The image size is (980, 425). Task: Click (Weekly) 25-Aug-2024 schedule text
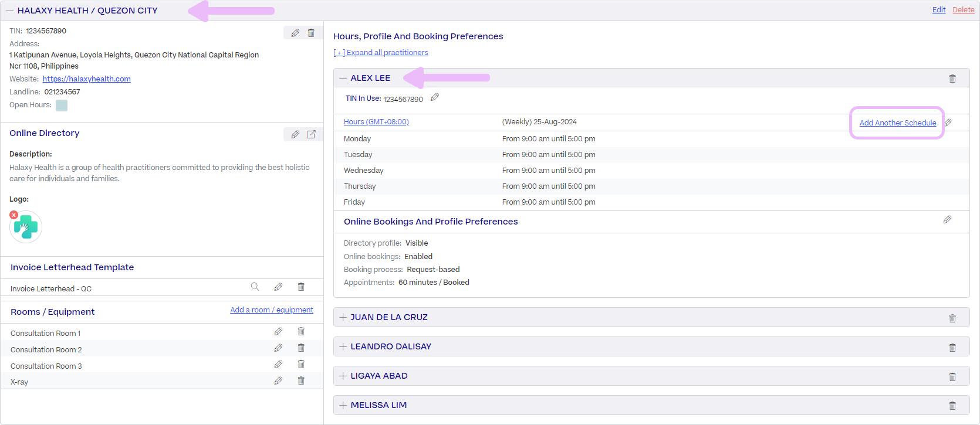pos(539,122)
